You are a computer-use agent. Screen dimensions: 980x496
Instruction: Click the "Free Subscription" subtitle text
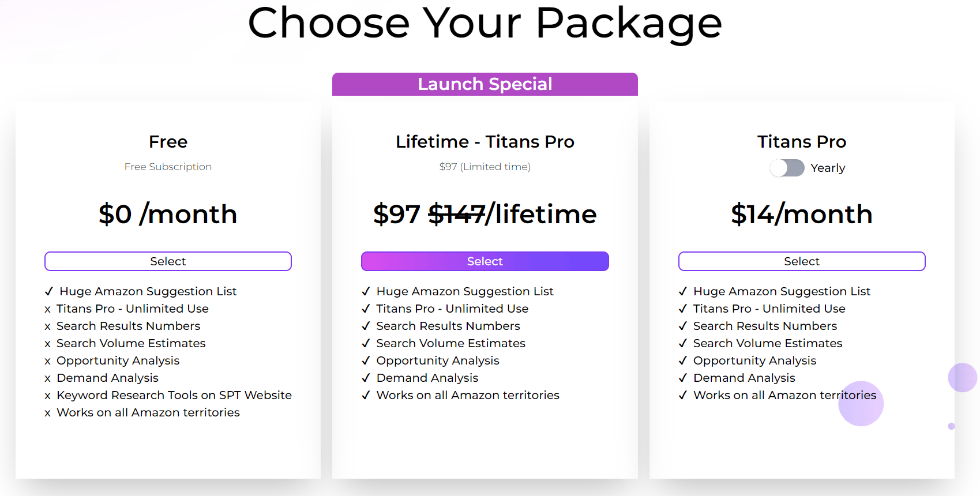click(x=168, y=167)
